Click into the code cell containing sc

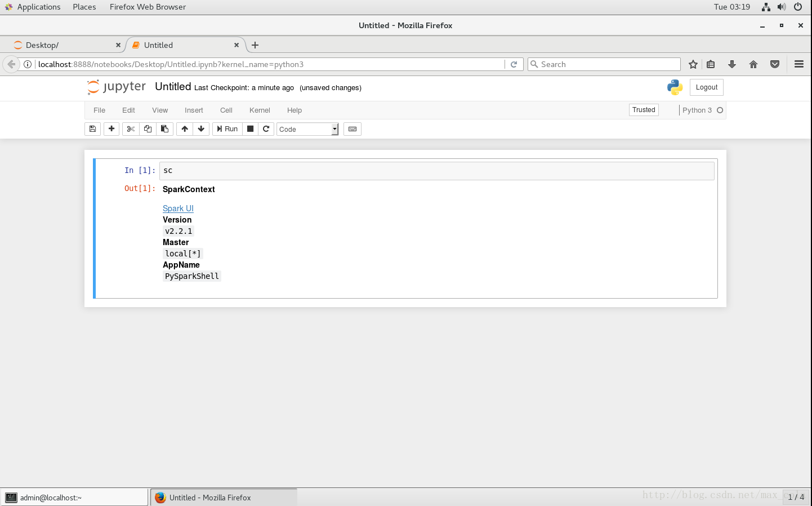pos(437,171)
